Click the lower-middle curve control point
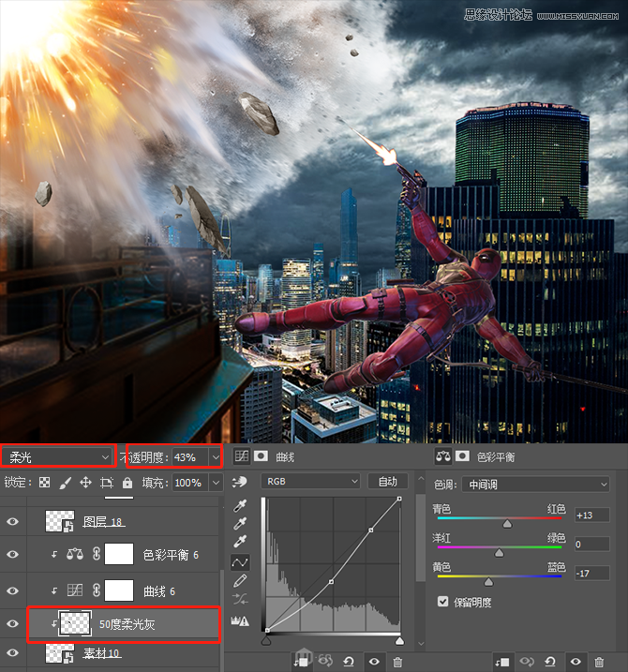Image resolution: width=628 pixels, height=672 pixels. 331,582
